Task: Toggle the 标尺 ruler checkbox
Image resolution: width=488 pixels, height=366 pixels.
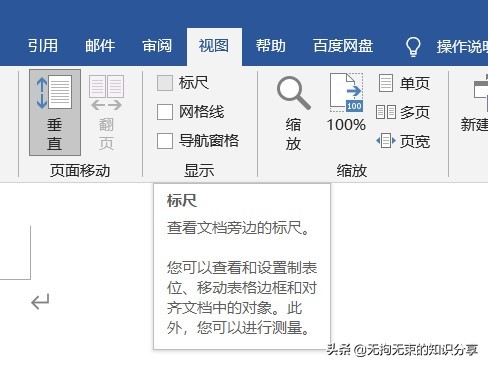Action: point(165,83)
